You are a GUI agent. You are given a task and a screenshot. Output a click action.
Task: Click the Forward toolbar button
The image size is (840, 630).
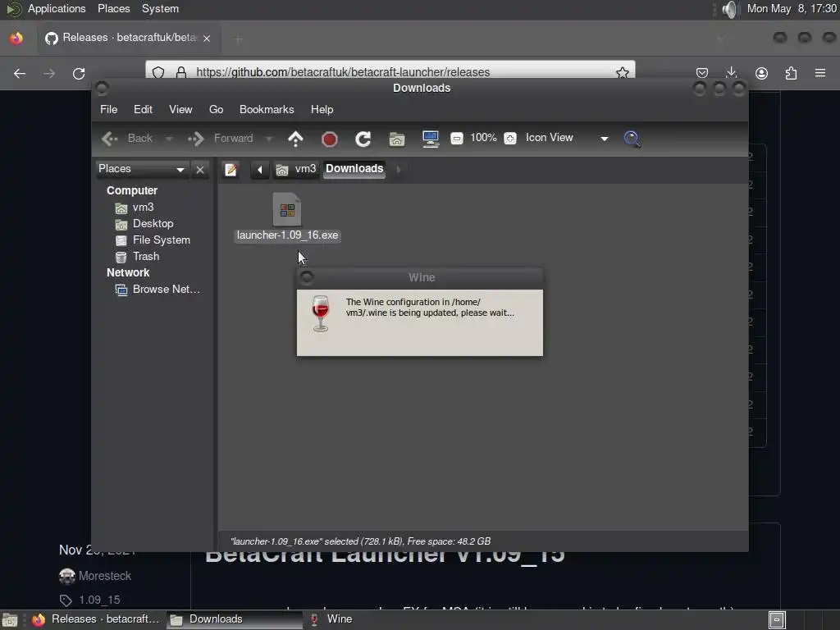tap(220, 139)
